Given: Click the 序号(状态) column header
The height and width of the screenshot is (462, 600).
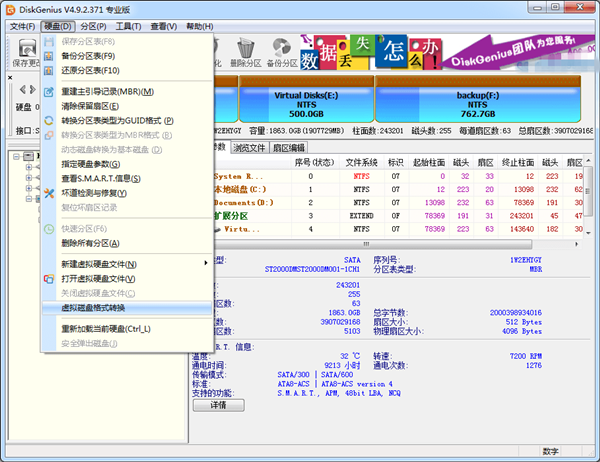Looking at the screenshot, I should pyautogui.click(x=315, y=163).
